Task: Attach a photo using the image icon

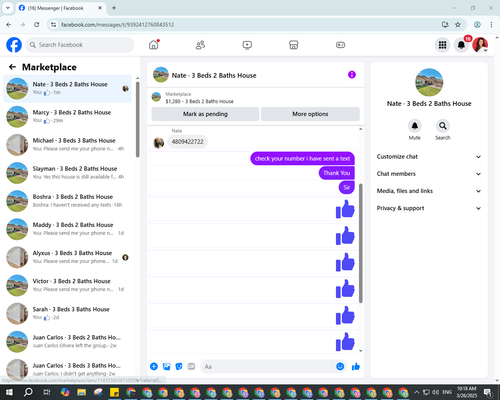Action: tap(166, 367)
